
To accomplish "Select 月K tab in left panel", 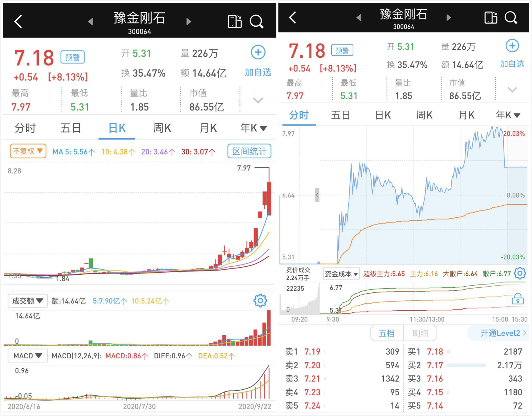I will coord(208,128).
